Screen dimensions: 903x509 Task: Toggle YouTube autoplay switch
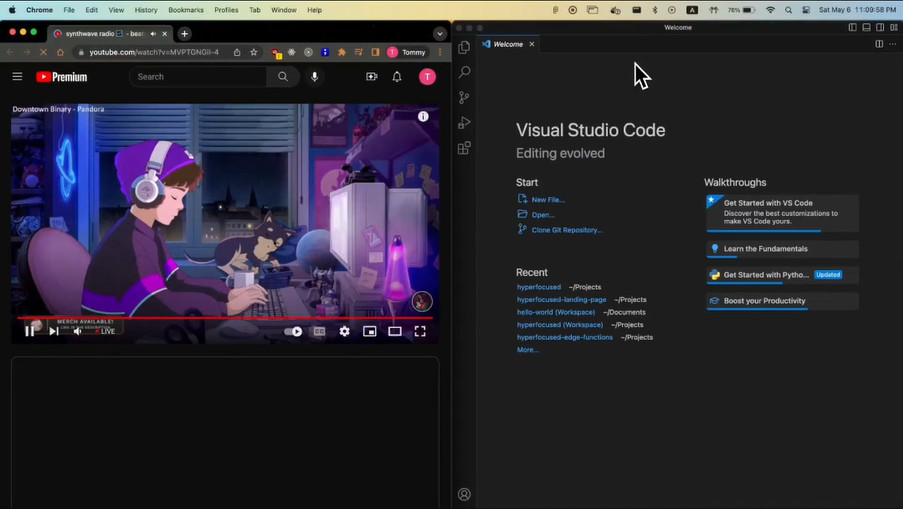click(293, 331)
